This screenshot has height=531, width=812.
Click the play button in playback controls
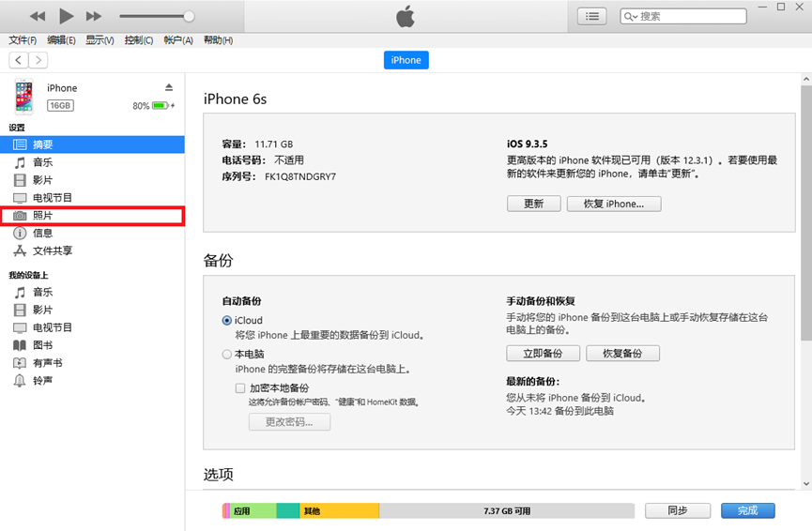point(66,16)
